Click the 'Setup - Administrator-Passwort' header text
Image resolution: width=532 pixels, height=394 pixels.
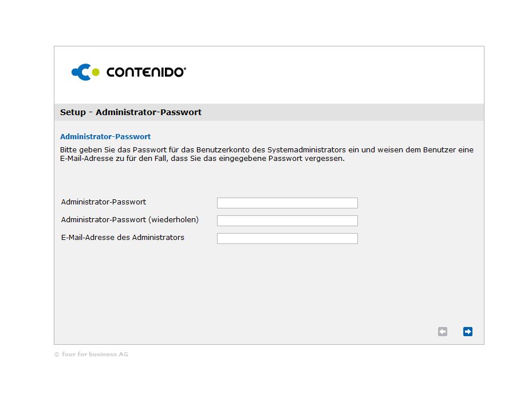coord(131,112)
